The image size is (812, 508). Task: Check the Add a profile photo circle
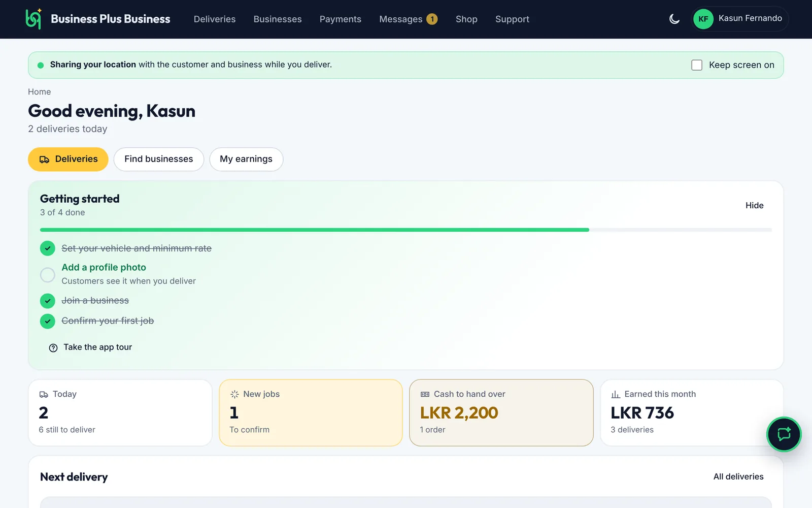pyautogui.click(x=48, y=275)
